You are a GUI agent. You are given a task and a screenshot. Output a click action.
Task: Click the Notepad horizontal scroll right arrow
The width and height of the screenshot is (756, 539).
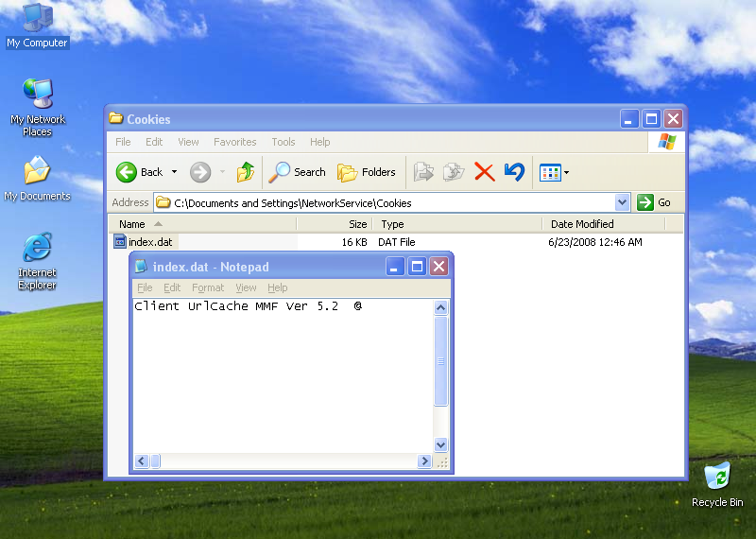point(424,461)
